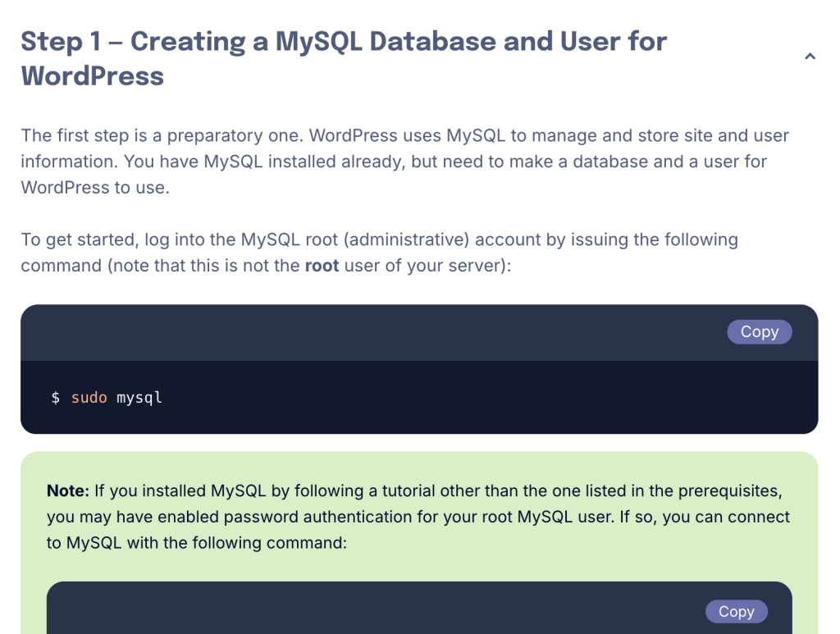Click "password authentication" in the green note
The height and width of the screenshot is (634, 840).
click(x=294, y=517)
